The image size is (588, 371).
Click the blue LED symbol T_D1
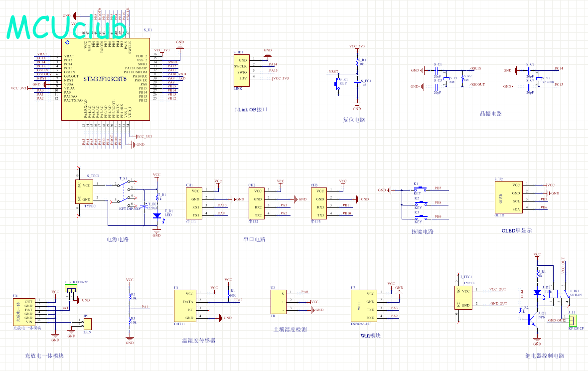[x=157, y=216]
